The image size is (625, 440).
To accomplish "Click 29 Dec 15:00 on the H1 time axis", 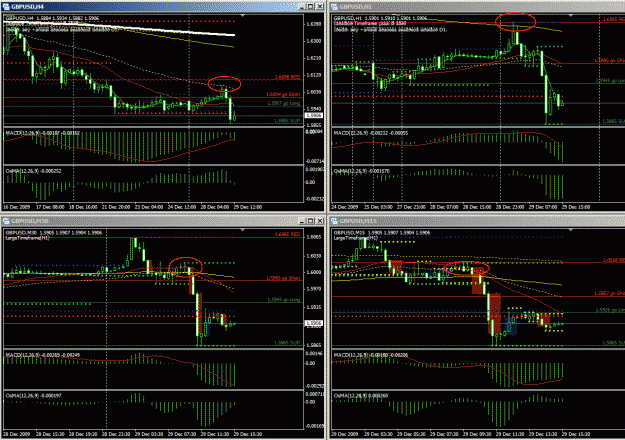I will (577, 207).
